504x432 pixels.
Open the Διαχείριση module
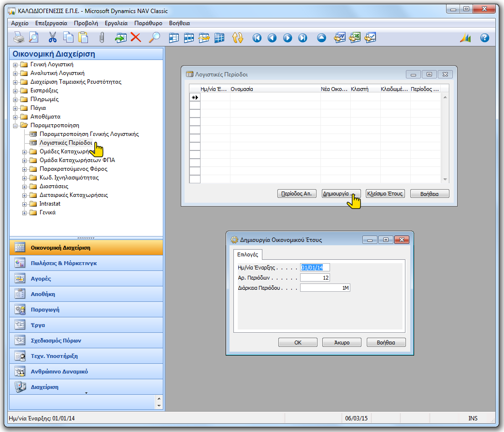point(86,387)
